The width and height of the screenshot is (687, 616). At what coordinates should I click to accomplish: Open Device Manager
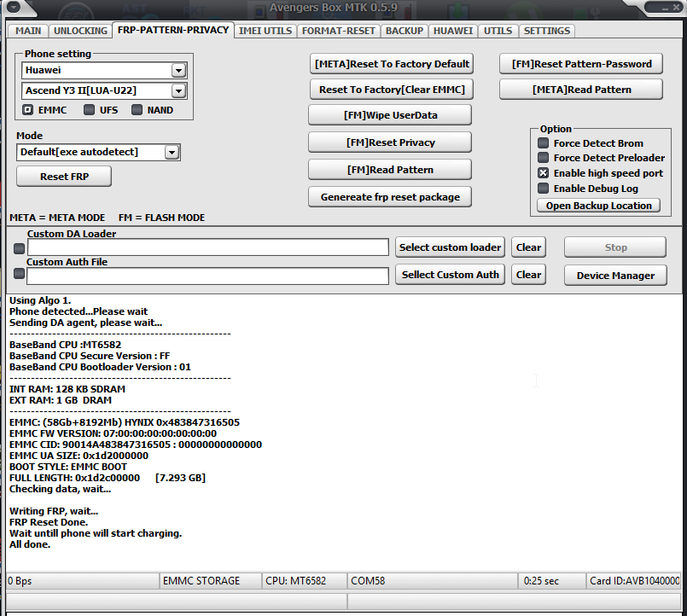click(x=615, y=276)
